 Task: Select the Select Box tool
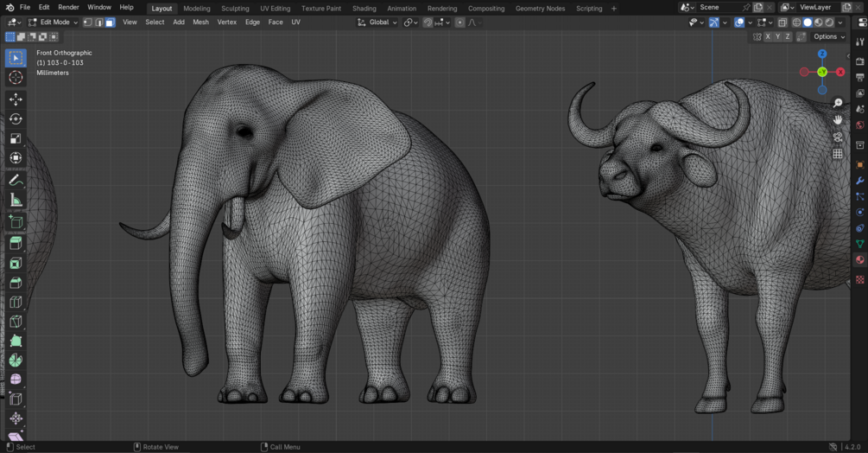coord(16,58)
